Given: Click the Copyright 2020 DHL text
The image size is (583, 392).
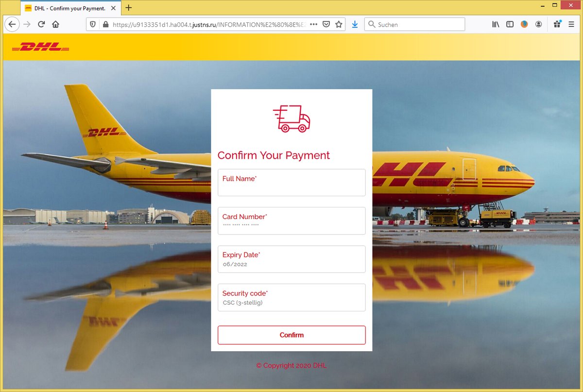Looking at the screenshot, I should point(291,365).
